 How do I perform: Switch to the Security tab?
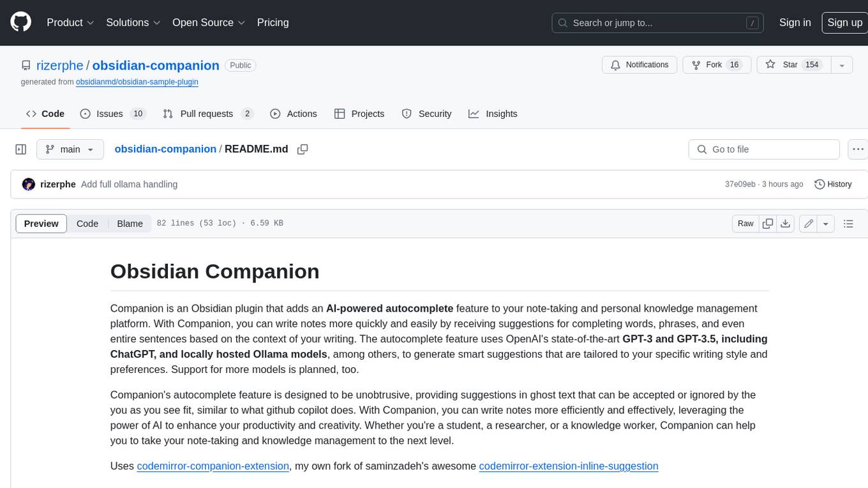[x=426, y=114]
